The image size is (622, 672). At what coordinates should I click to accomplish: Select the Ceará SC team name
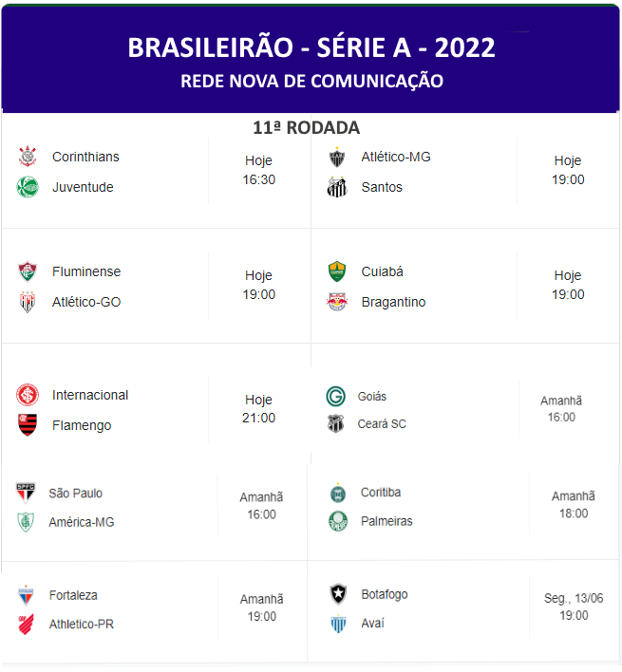pos(382,424)
